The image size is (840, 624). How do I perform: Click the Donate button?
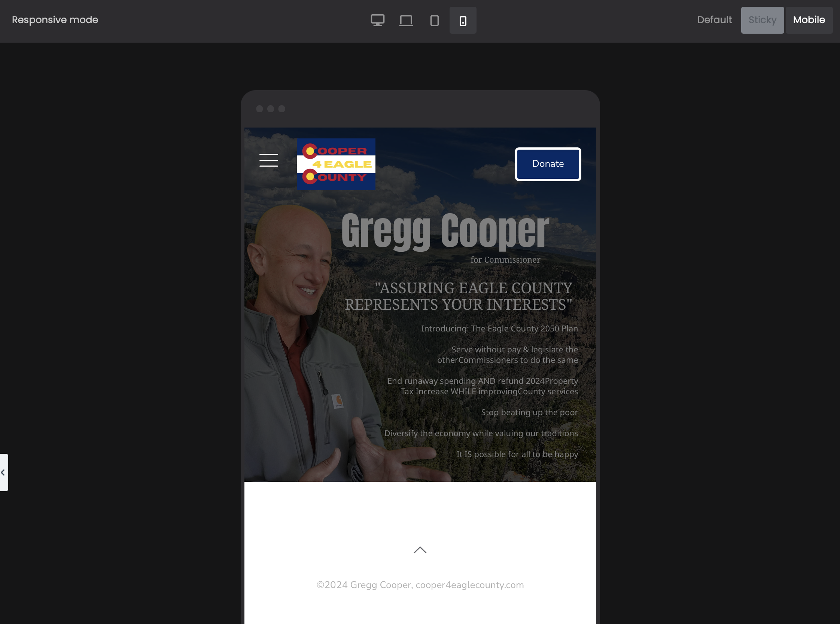tap(548, 164)
